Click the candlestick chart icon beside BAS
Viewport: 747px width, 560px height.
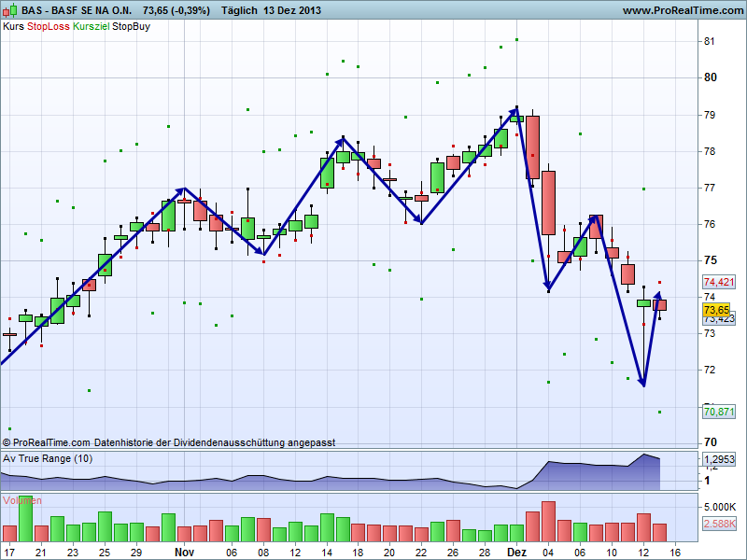click(9, 10)
